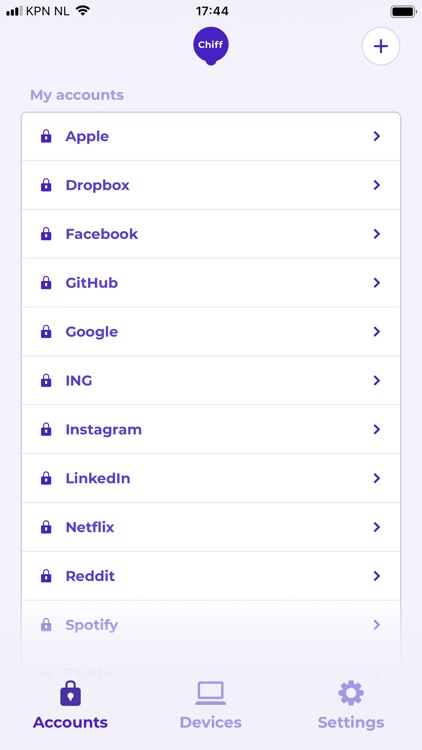Expand Dropbox using its chevron arrow
Image resolution: width=422 pixels, height=750 pixels.
tap(377, 185)
